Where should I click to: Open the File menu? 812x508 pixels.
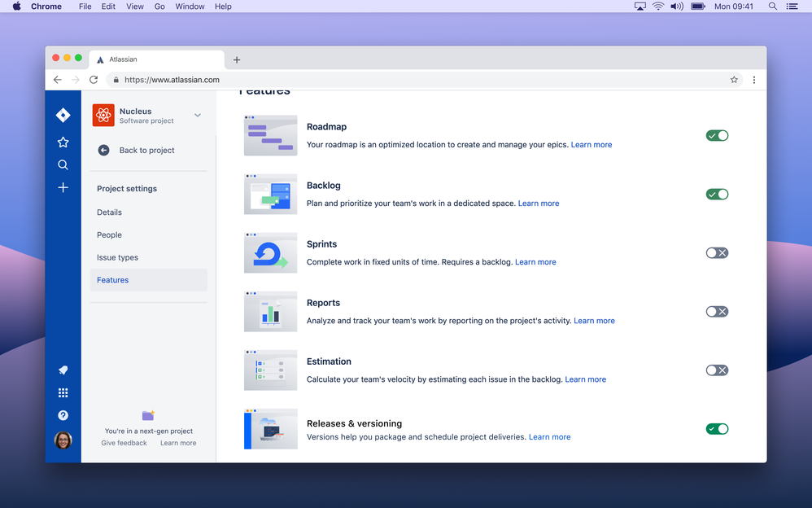[x=85, y=7]
